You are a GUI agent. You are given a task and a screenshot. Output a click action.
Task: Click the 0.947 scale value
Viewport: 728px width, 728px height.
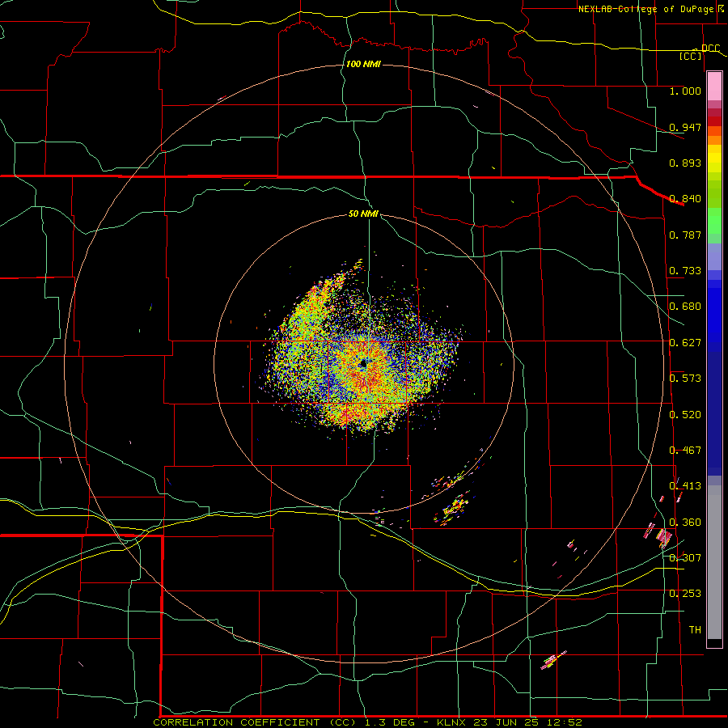[685, 127]
